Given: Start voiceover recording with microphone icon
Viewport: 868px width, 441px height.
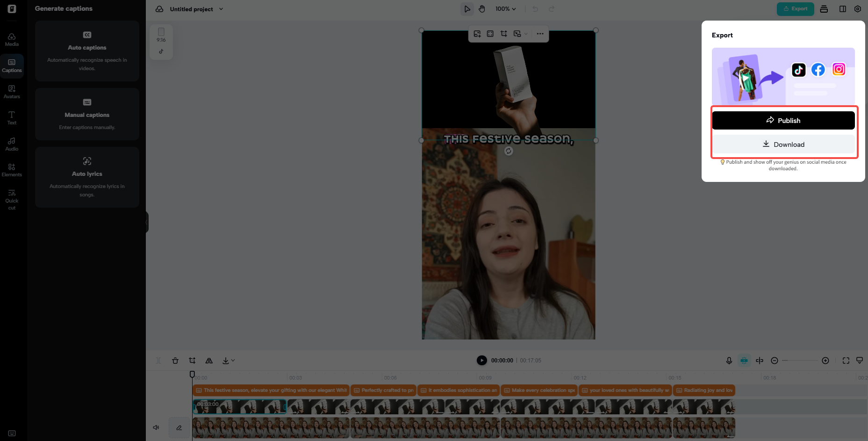Looking at the screenshot, I should [729, 361].
